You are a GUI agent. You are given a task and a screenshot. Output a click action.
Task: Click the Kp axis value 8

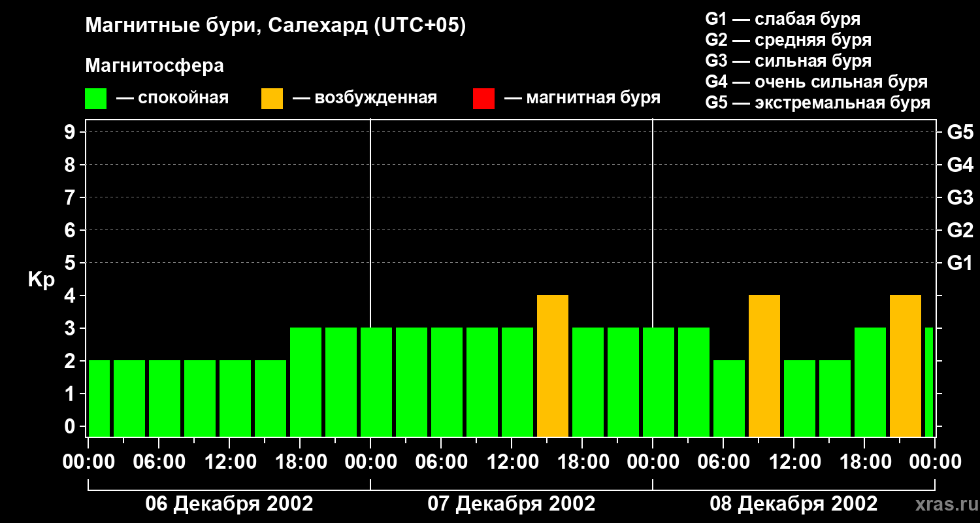coord(71,165)
